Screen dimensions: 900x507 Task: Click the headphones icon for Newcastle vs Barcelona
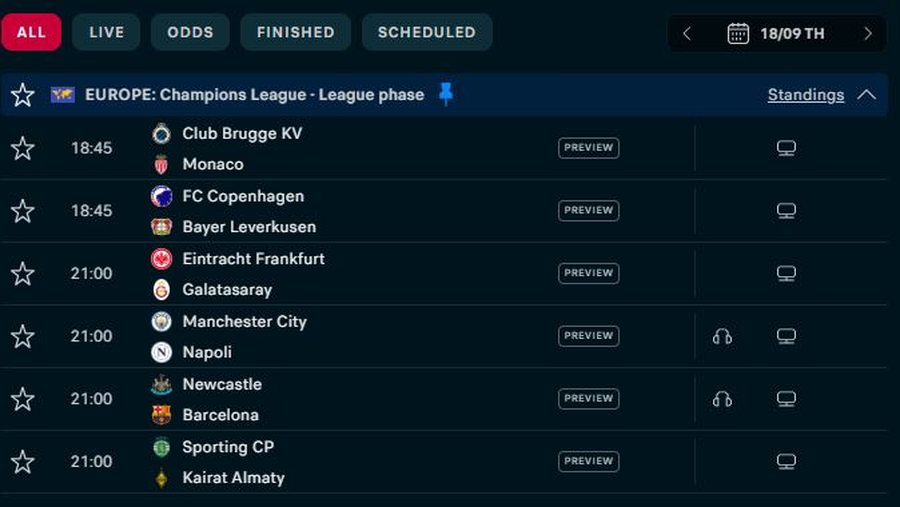tap(722, 398)
